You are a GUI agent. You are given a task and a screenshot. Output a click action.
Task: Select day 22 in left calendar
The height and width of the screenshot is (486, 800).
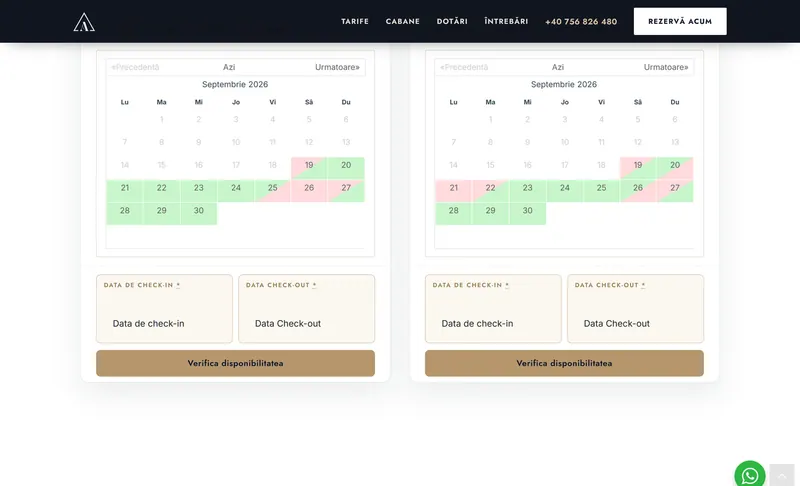point(162,191)
